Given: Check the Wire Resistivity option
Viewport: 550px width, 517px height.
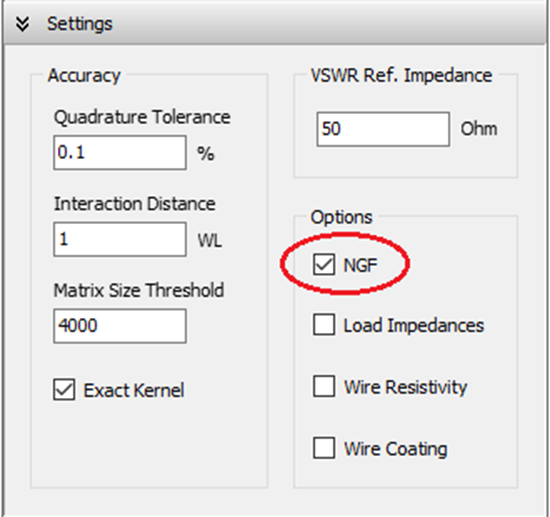Looking at the screenshot, I should pyautogui.click(x=324, y=386).
